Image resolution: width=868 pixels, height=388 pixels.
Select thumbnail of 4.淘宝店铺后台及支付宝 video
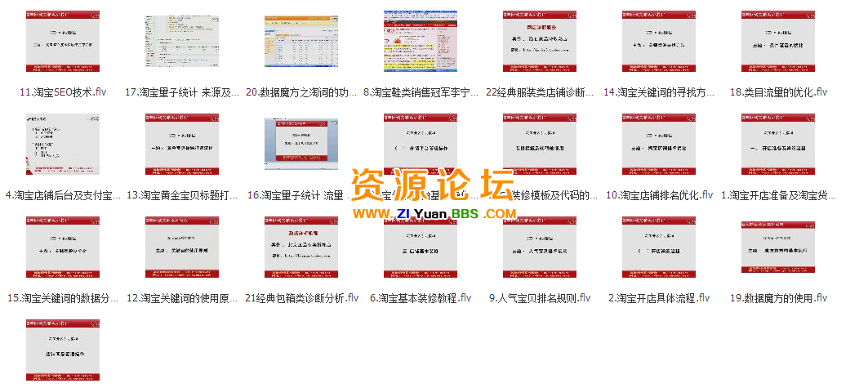click(x=63, y=144)
